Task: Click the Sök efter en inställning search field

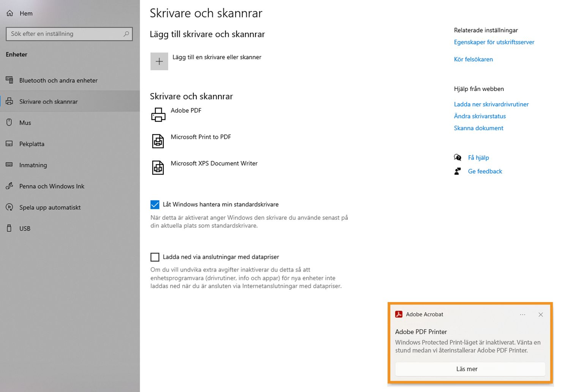Action: coord(69,34)
